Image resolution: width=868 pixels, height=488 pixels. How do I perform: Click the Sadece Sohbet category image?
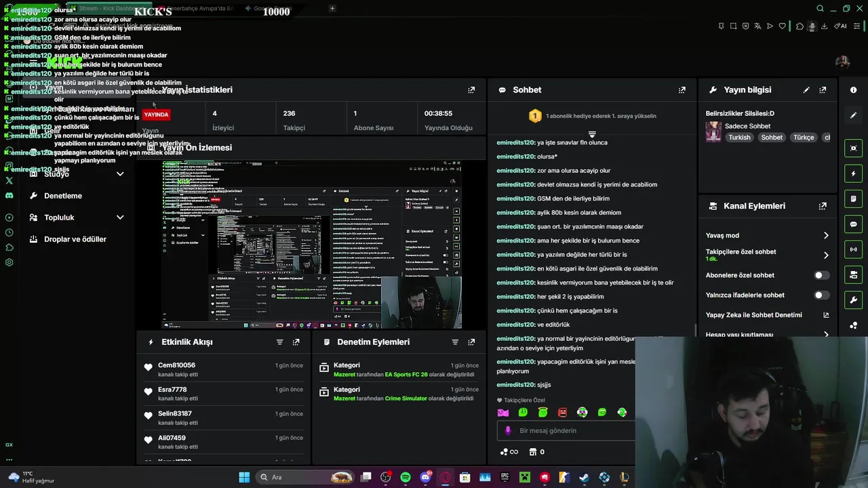[713, 131]
